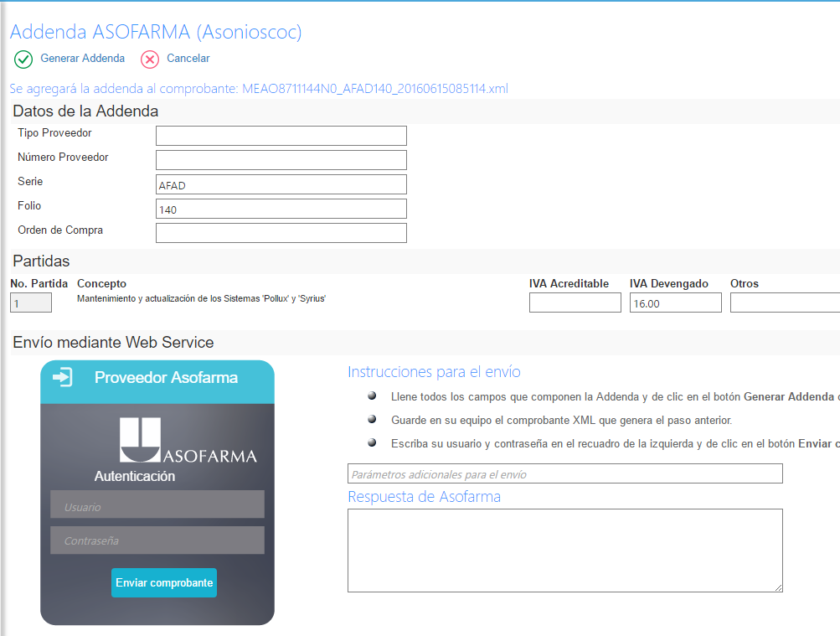Screen dimensions: 840x636
Task: Click the Envío mediante Web Service header
Action: [113, 342]
